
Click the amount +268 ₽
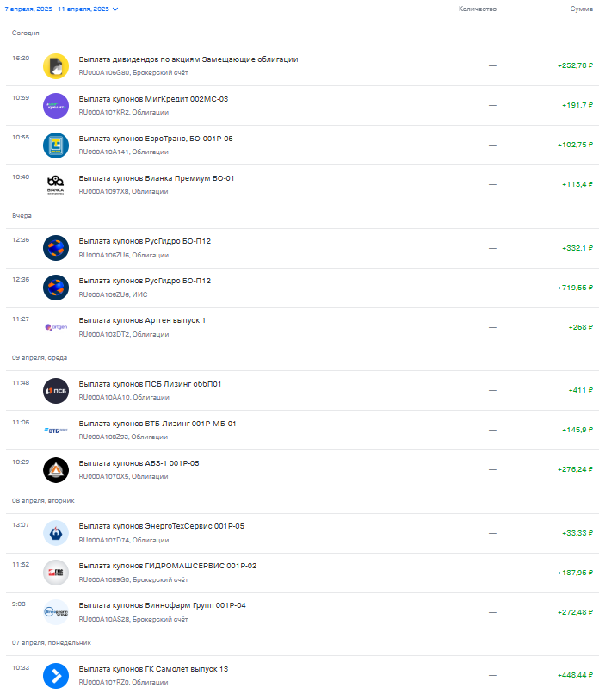(580, 328)
